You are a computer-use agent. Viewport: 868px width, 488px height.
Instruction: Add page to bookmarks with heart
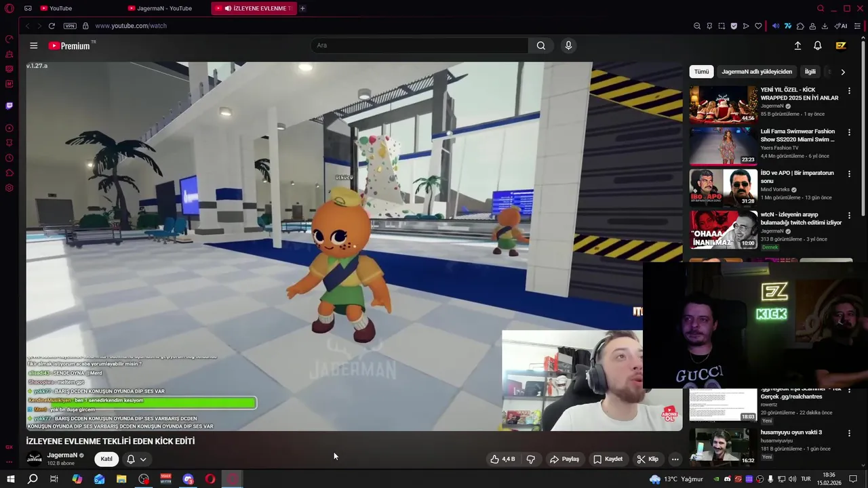pyautogui.click(x=758, y=26)
